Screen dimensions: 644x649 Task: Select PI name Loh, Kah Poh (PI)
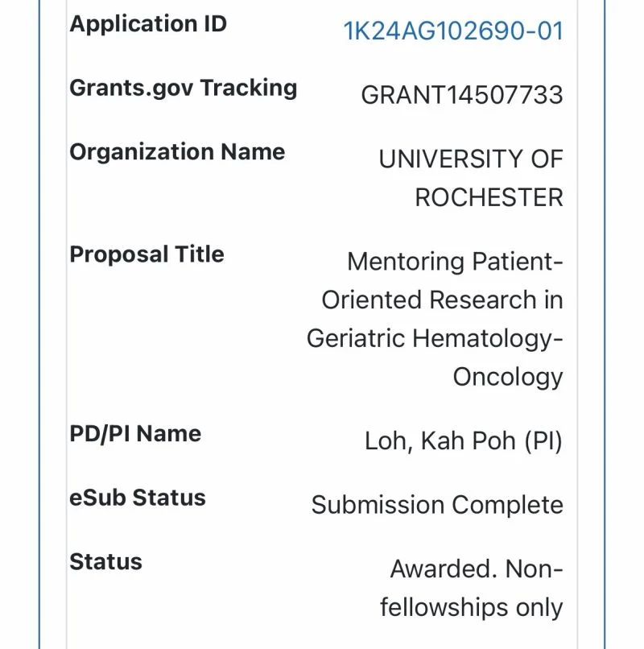click(x=464, y=440)
